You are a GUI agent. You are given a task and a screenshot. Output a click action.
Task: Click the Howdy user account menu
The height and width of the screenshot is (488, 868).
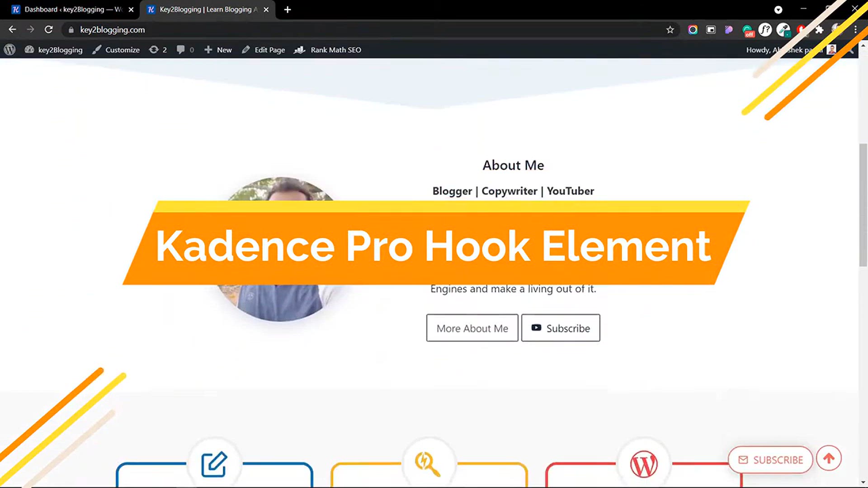click(791, 50)
